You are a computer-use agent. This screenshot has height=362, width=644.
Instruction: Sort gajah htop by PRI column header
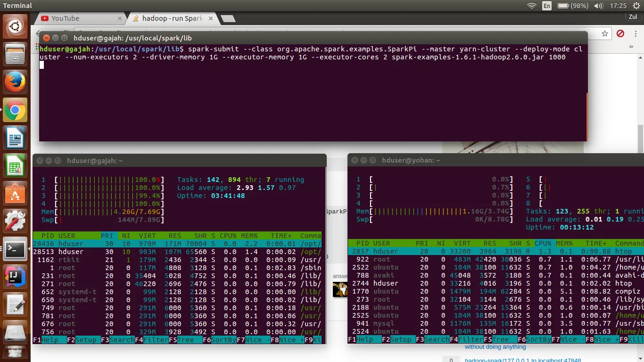pos(107,236)
